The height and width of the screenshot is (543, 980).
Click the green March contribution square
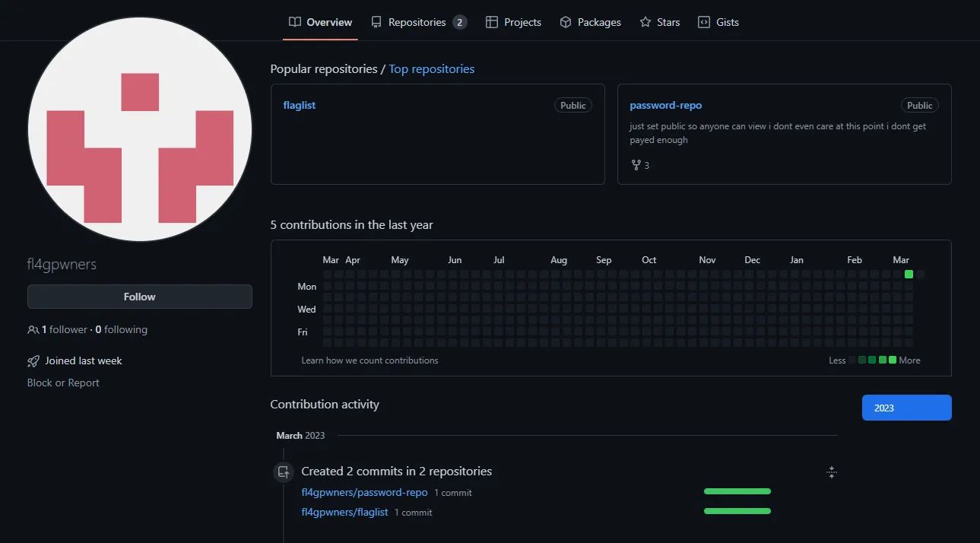(909, 275)
